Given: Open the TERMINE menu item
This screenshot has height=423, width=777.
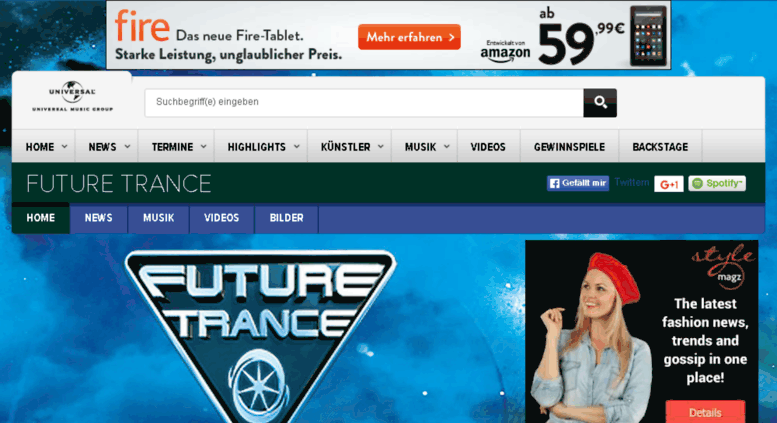Looking at the screenshot, I should coord(172,147).
